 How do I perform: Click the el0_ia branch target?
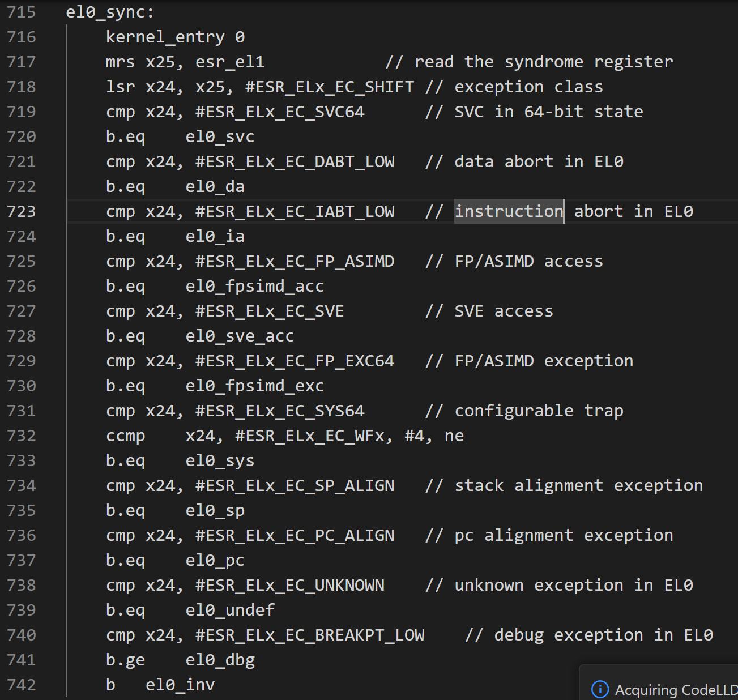[215, 236]
